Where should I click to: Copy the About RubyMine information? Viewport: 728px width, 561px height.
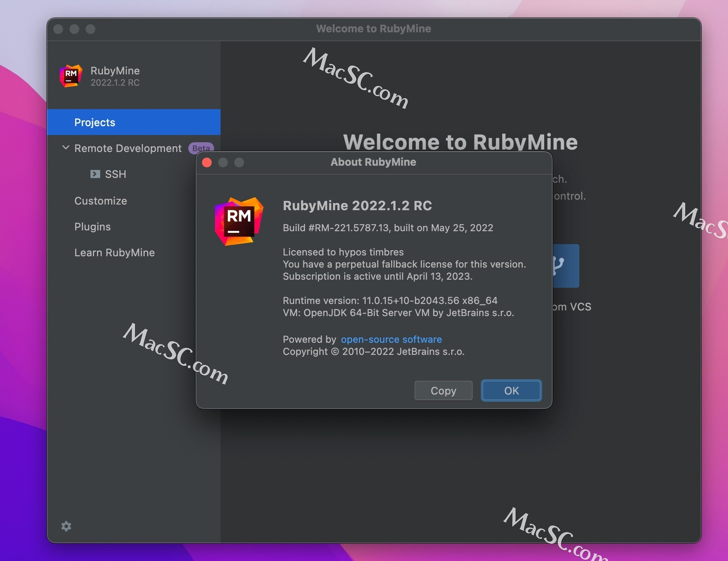click(x=443, y=390)
